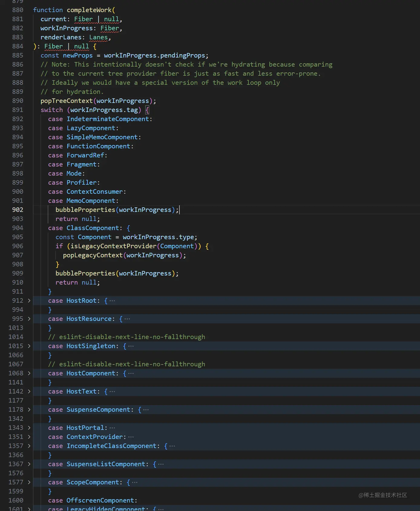Click the underlined Lanes type annotation
Screen dimensions: 420x511
coord(98,37)
